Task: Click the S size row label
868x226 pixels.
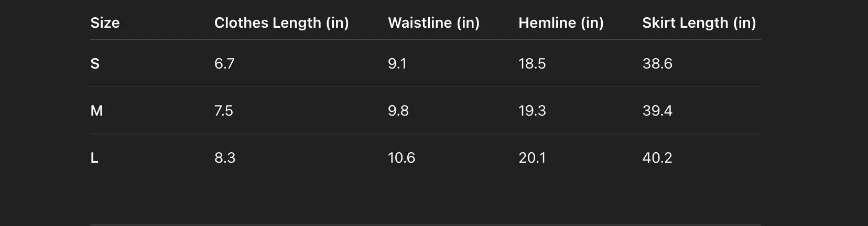Action: 95,64
